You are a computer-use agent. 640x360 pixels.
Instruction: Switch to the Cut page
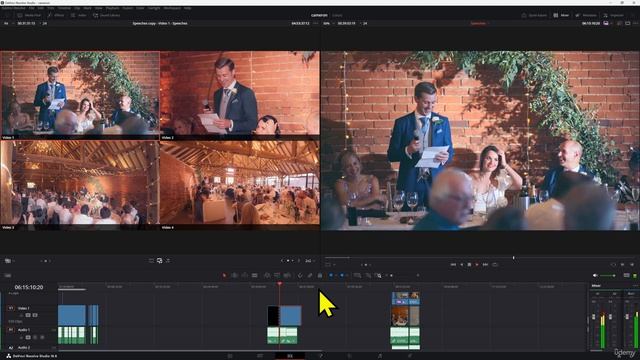(260, 356)
